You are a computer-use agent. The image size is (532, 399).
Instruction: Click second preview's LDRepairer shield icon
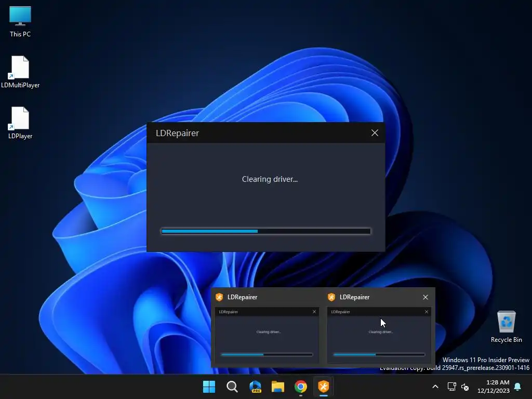click(331, 297)
